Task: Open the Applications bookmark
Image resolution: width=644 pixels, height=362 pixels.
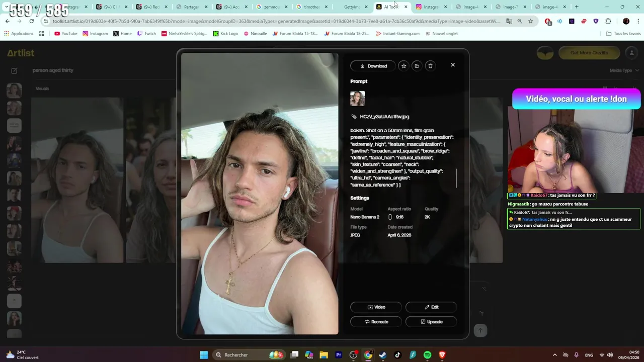Action: point(19,34)
